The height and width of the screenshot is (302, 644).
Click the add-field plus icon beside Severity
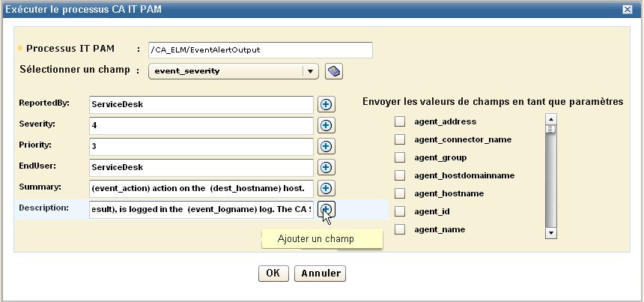(326, 126)
